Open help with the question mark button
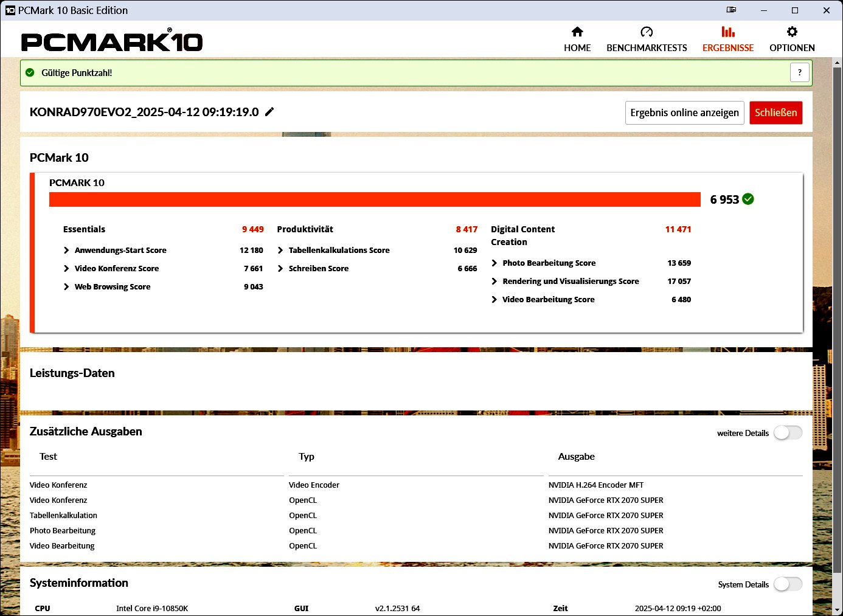 point(800,72)
